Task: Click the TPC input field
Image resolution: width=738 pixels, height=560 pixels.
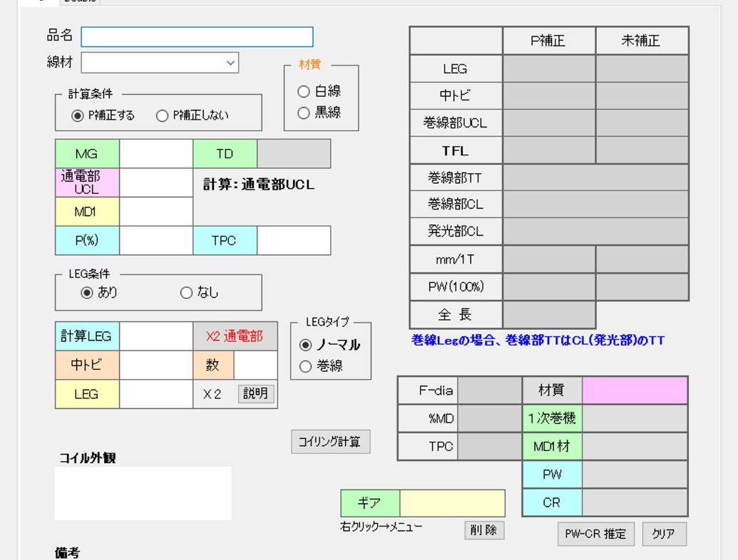Action: (294, 241)
